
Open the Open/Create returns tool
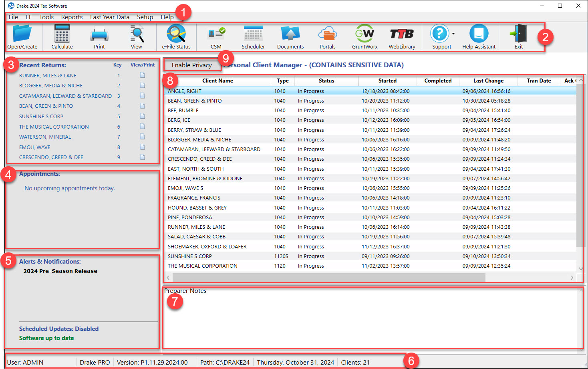click(22, 36)
